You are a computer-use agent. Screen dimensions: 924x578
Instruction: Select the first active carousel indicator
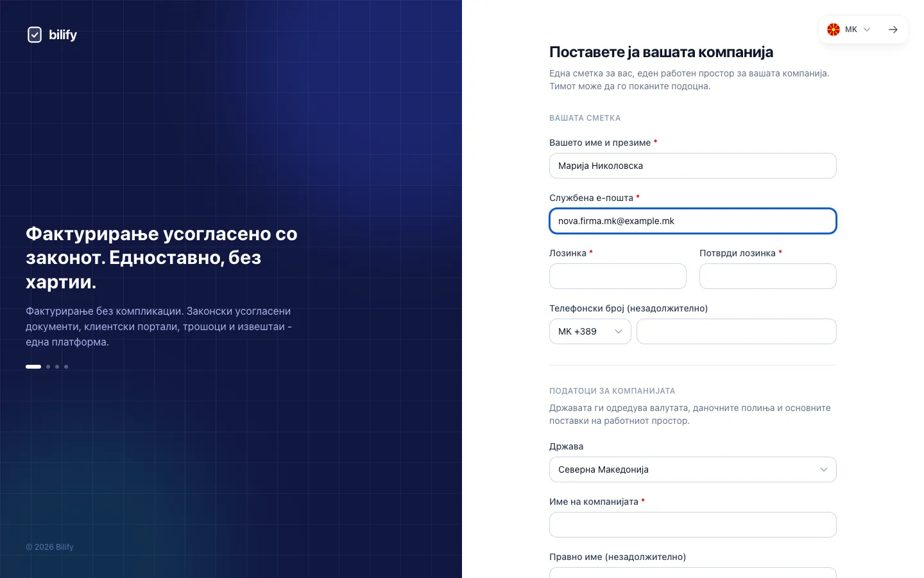33,367
